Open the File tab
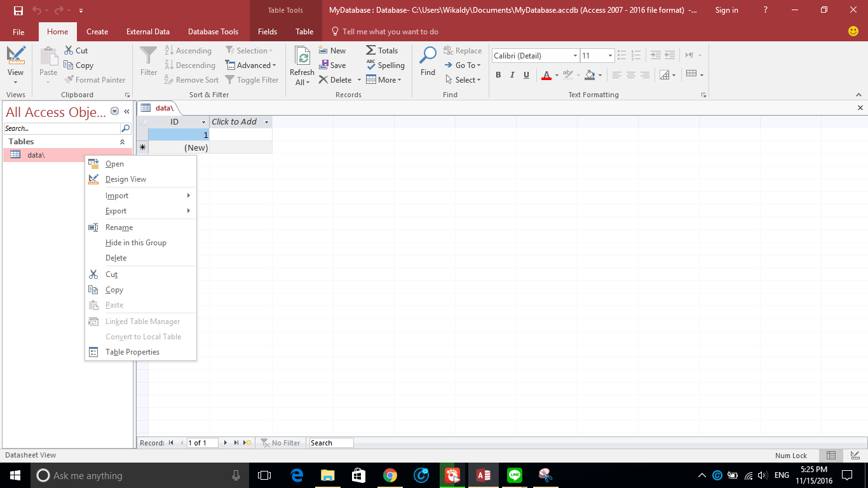The height and width of the screenshot is (488, 868). [x=18, y=32]
